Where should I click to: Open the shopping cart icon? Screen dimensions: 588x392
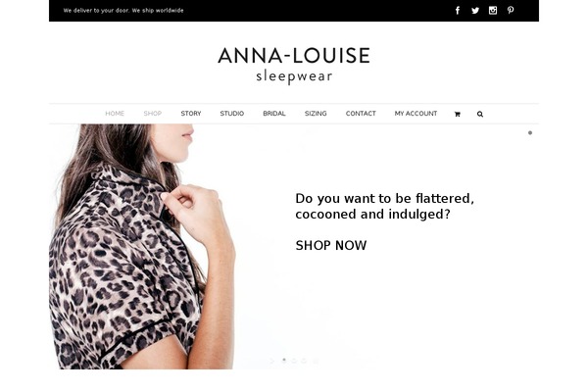tap(457, 114)
